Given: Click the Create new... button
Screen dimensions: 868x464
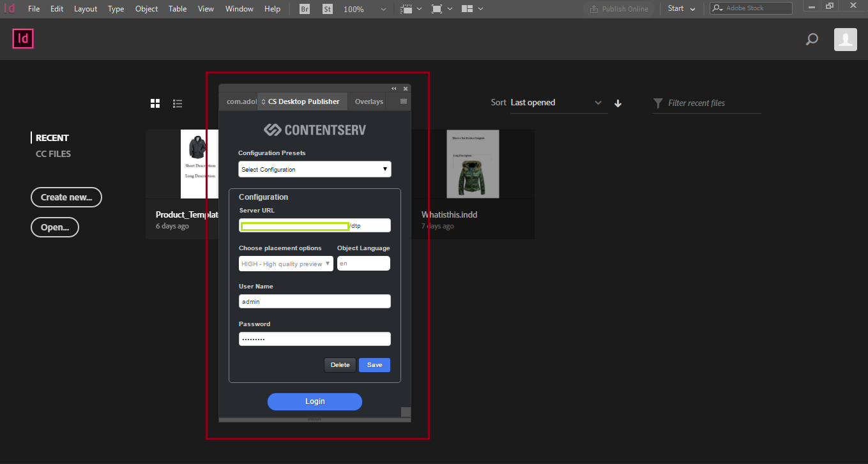Looking at the screenshot, I should (66, 197).
